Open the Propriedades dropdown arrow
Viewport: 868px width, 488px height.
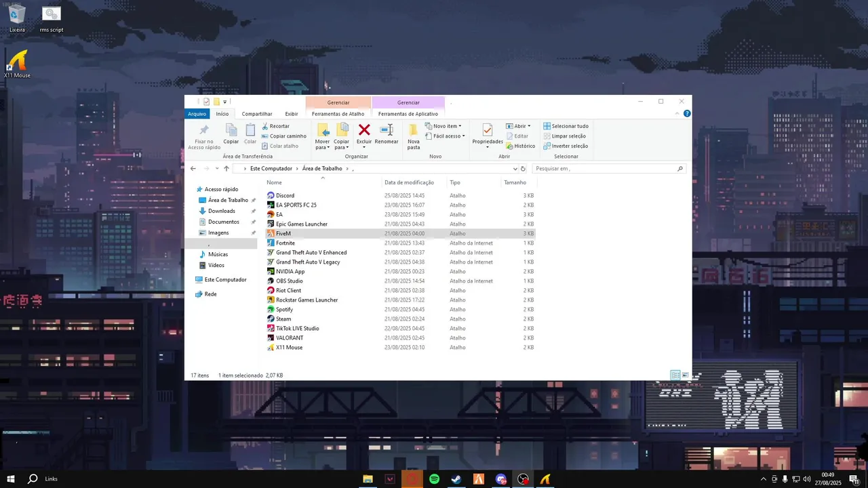488,147
